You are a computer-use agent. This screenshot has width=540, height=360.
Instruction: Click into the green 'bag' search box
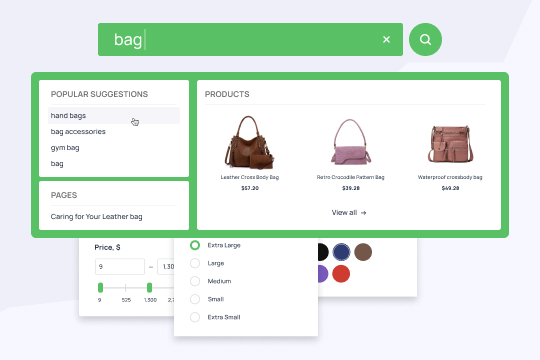tap(250, 40)
